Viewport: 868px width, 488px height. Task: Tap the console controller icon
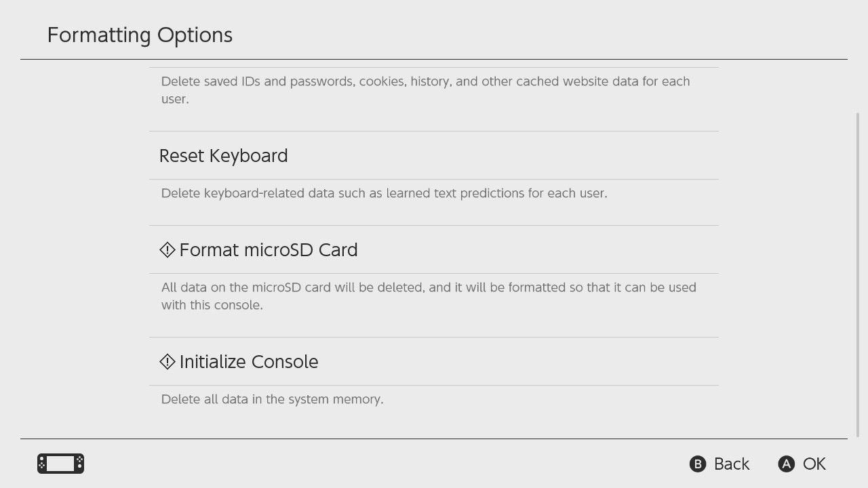60,464
